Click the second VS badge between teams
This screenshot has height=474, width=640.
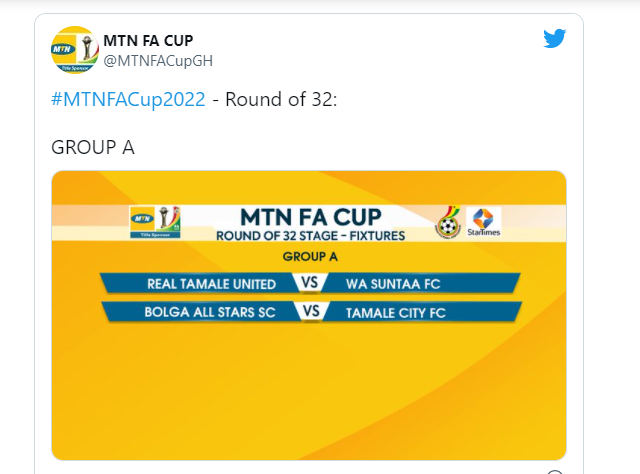(x=311, y=311)
